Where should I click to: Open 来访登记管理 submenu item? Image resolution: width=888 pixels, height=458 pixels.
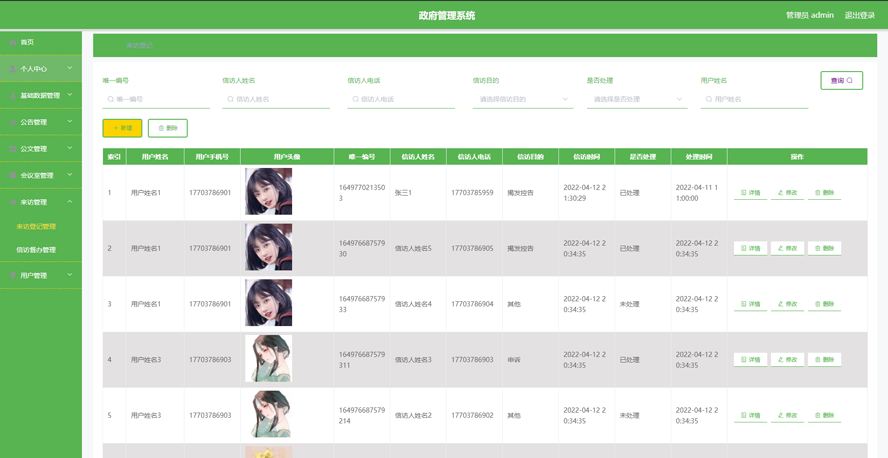pos(36,226)
